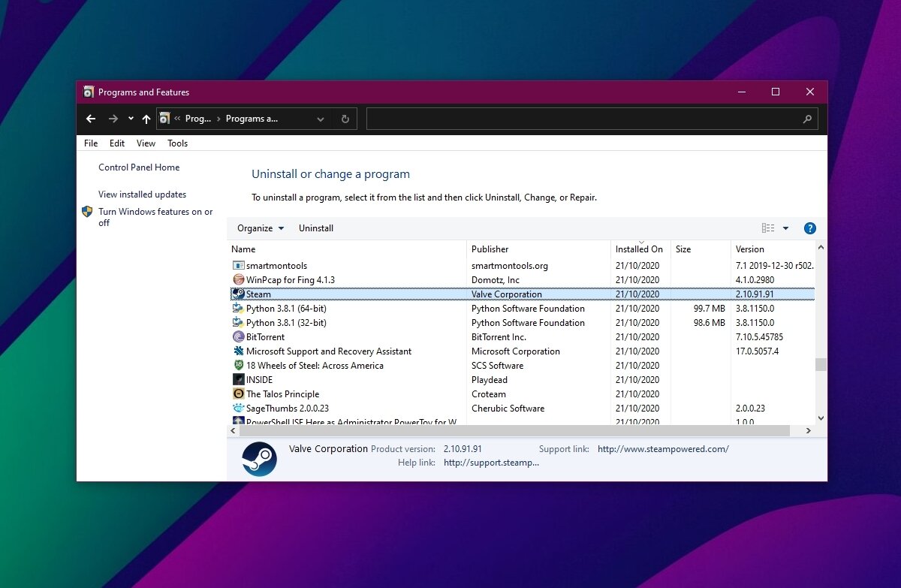Click the WinPcap for Fing icon
The image size is (901, 588).
tap(239, 280)
